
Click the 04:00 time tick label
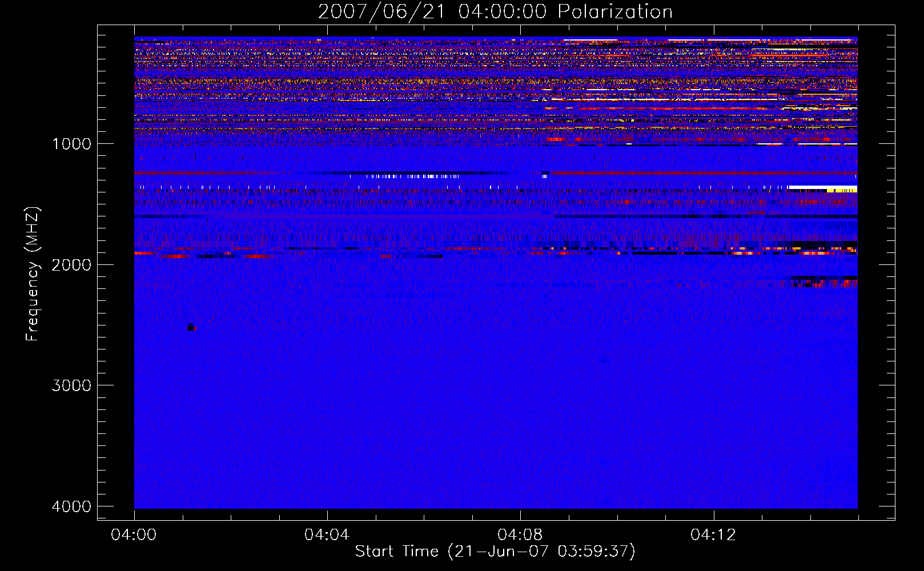(x=134, y=535)
